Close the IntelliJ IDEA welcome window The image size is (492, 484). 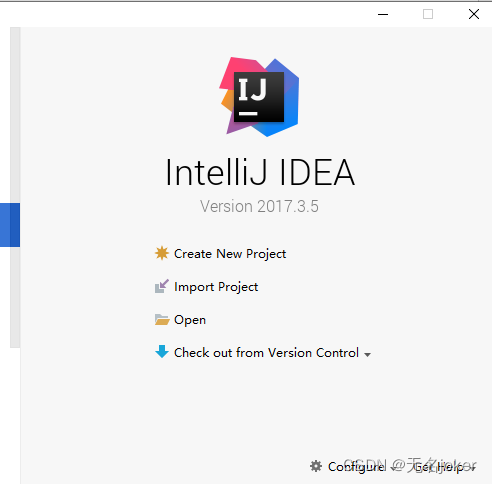click(474, 14)
